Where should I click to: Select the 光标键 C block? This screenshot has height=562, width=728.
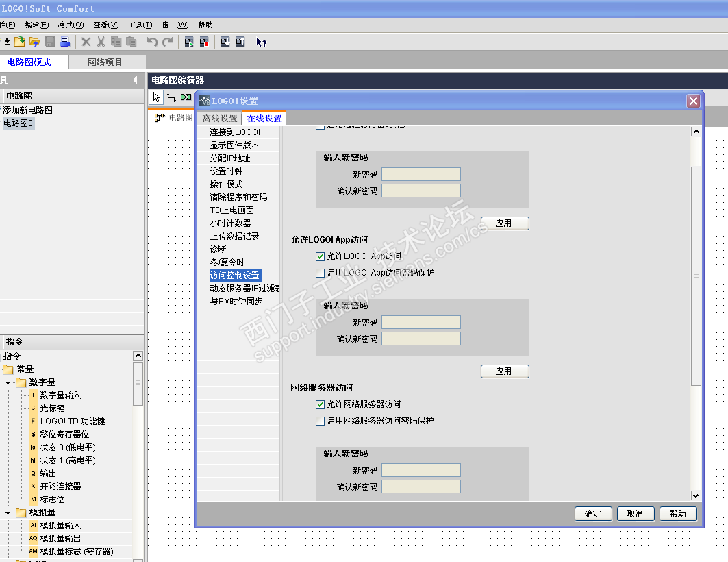tap(52, 408)
